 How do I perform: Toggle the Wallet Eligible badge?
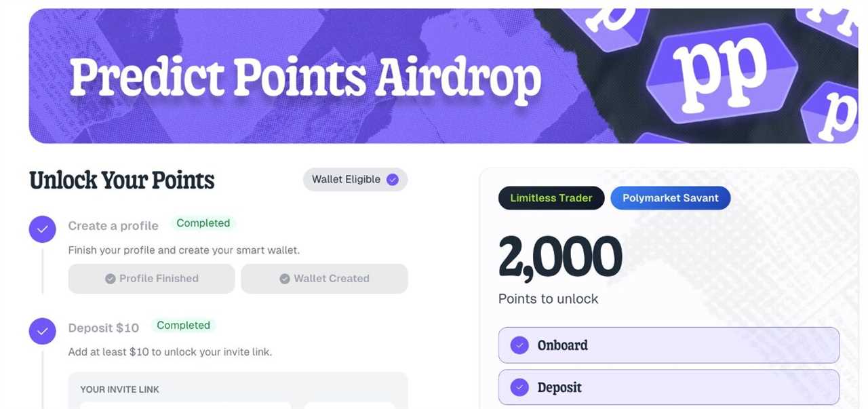tap(355, 179)
